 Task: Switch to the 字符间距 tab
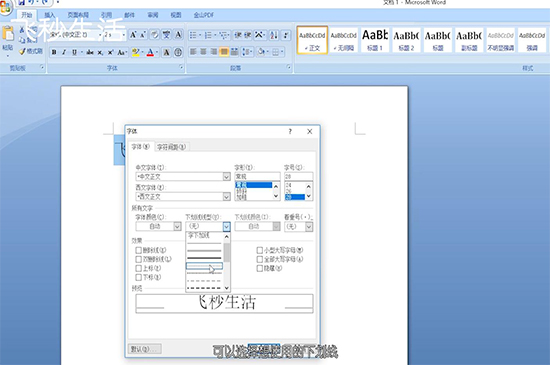coord(171,147)
